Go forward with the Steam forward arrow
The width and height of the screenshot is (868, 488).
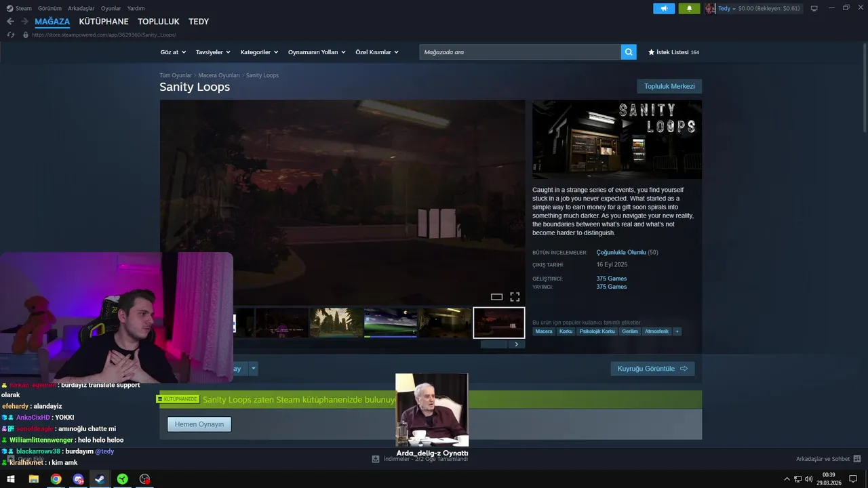[24, 22]
